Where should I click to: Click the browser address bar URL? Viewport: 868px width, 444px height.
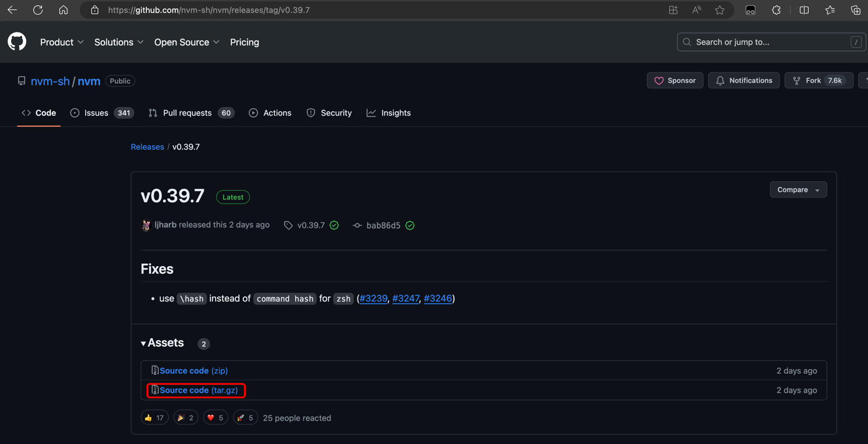[209, 10]
